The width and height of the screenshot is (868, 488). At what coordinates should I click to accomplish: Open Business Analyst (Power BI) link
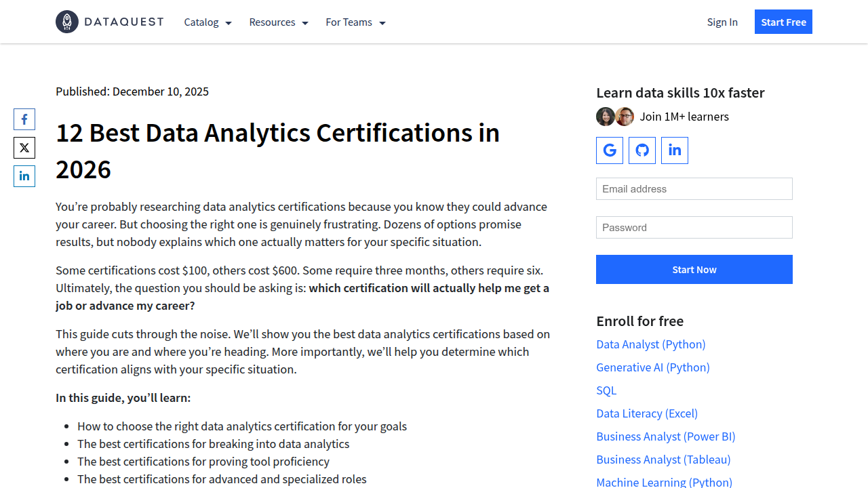[x=666, y=436]
